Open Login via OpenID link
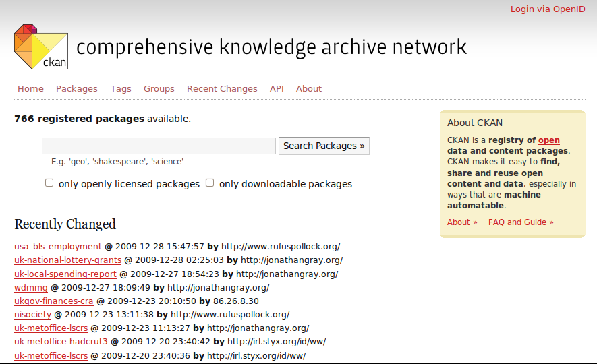The height and width of the screenshot is (364, 597). click(548, 9)
